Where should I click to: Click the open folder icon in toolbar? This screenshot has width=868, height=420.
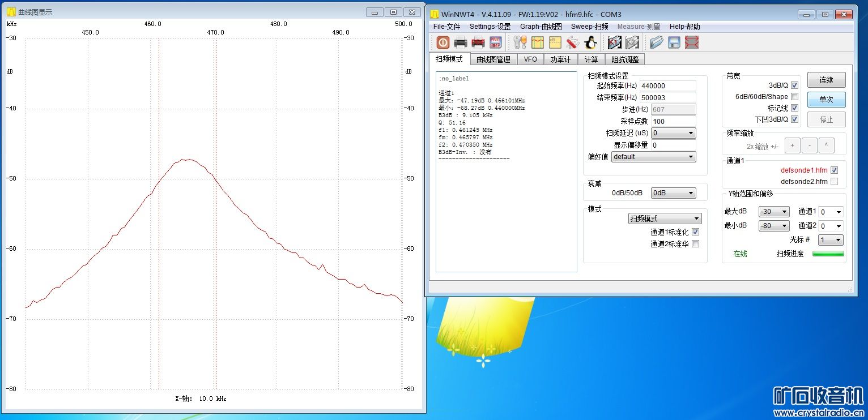656,42
